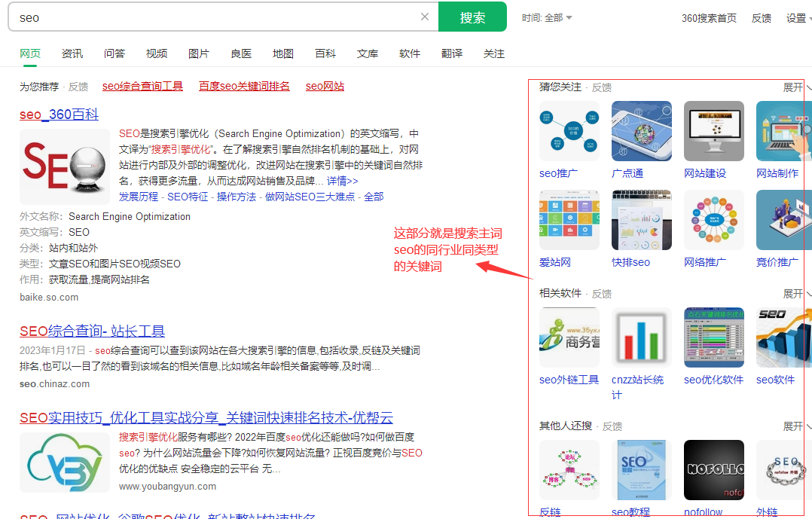Open the 竞价推广 illustration icon
The image size is (812, 519).
tap(784, 220)
